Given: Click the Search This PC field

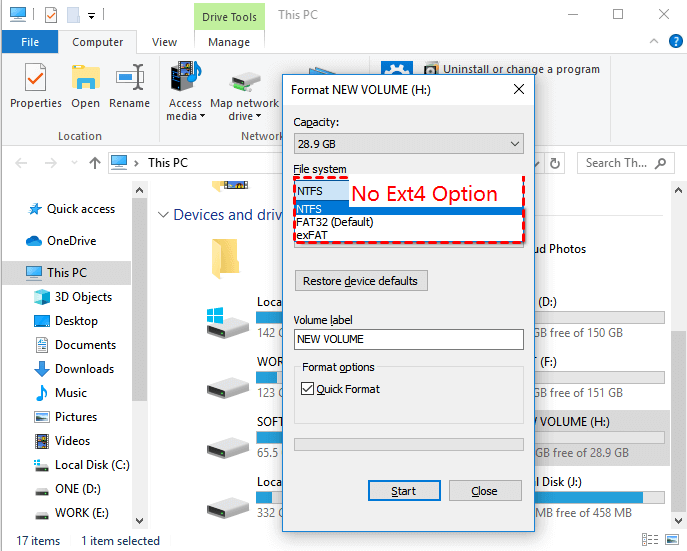Looking at the screenshot, I should pos(625,163).
